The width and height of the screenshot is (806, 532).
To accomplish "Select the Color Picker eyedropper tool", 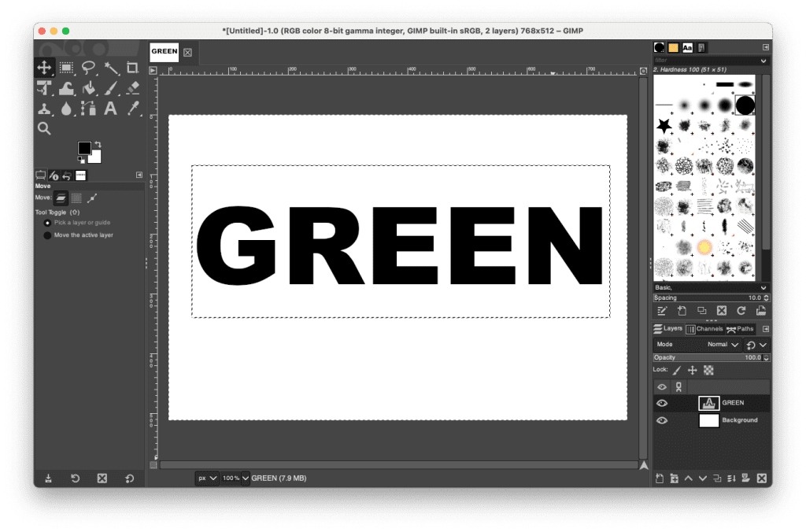I will pos(132,109).
